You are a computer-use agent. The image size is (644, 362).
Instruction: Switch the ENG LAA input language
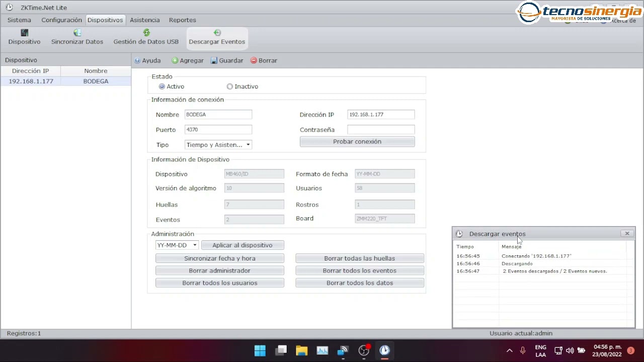coord(540,350)
